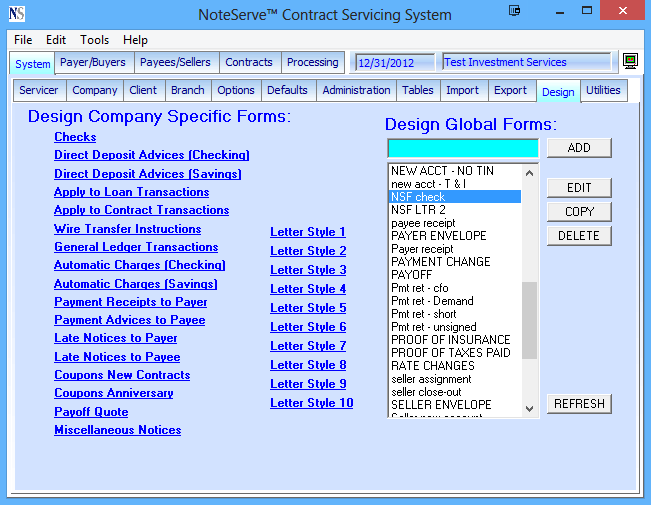Click the COPY button
This screenshot has width=651, height=505.
(579, 212)
